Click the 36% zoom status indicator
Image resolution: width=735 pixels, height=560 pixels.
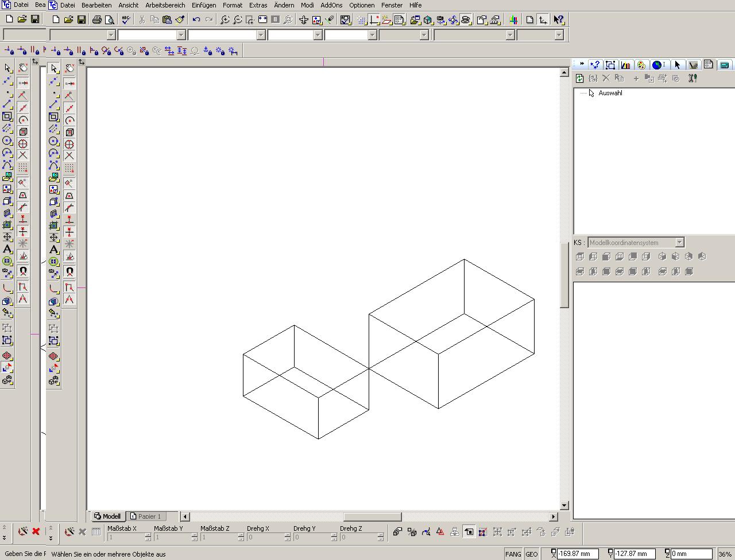pyautogui.click(x=725, y=554)
